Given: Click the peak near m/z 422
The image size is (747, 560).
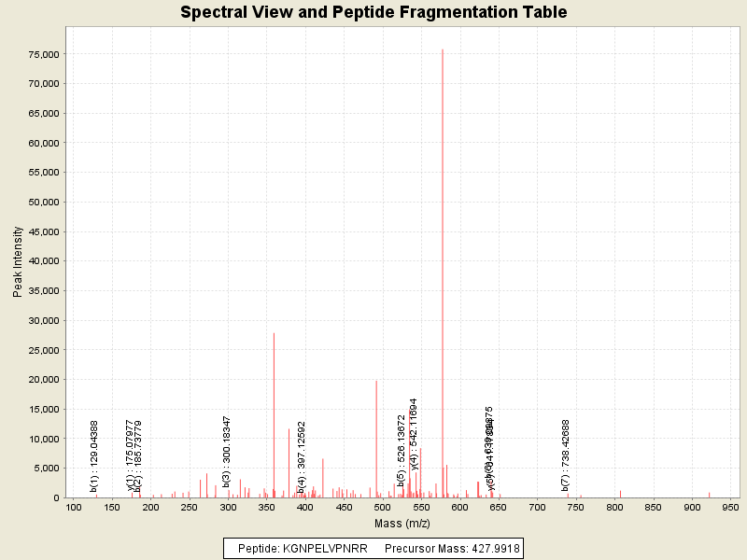Looking at the screenshot, I should 322,478.
